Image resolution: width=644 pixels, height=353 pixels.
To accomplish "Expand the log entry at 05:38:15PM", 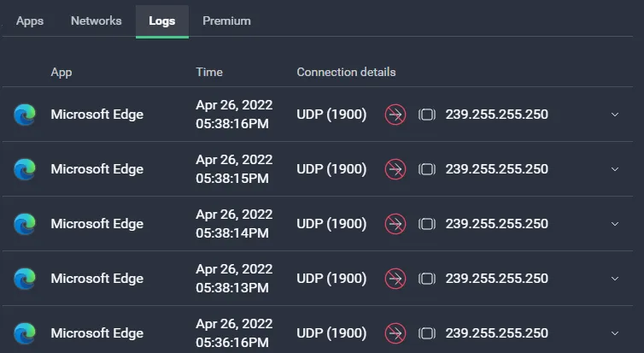I will [615, 169].
